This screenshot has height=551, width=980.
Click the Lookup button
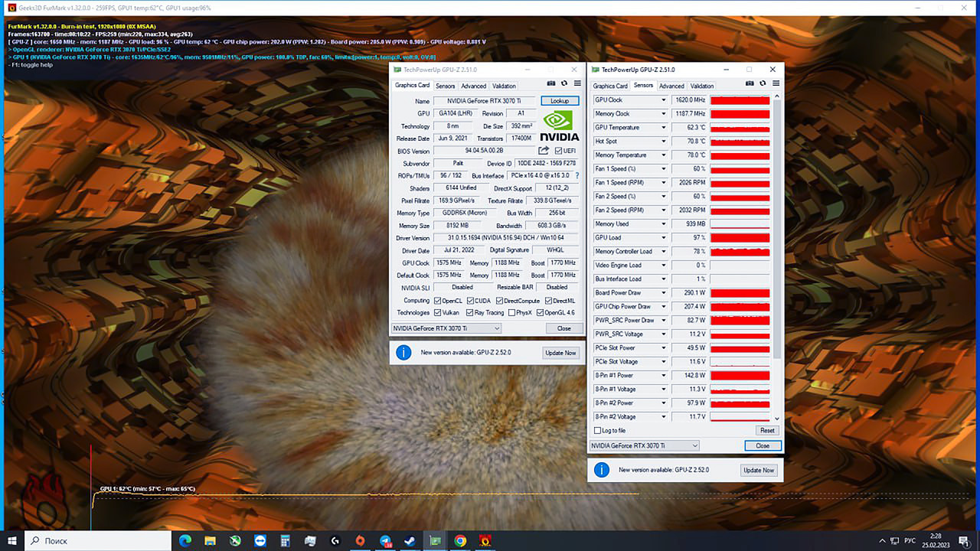click(x=560, y=101)
